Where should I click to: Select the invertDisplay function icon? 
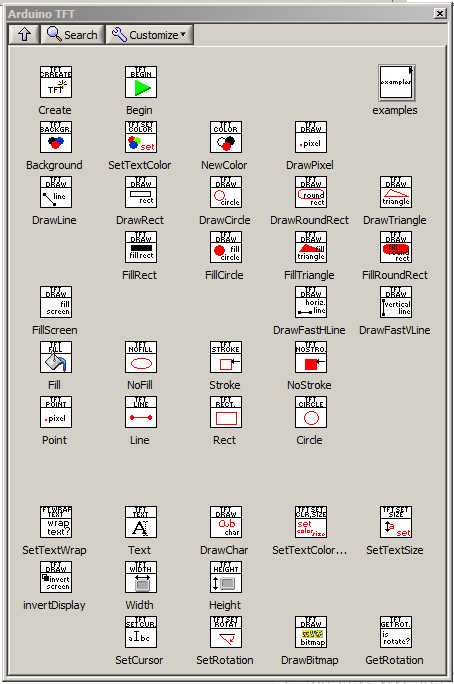coord(56,577)
